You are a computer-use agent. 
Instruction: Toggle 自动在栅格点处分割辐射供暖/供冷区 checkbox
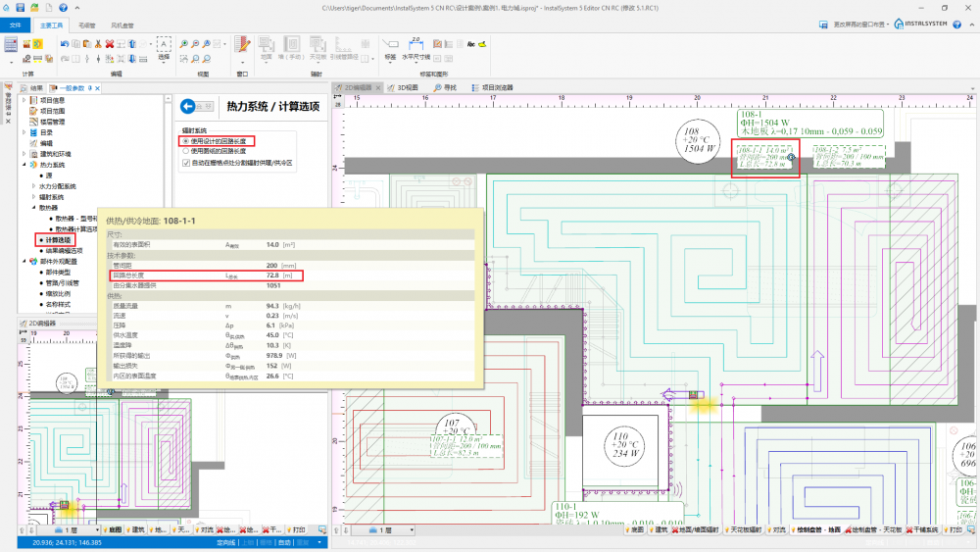tap(186, 164)
